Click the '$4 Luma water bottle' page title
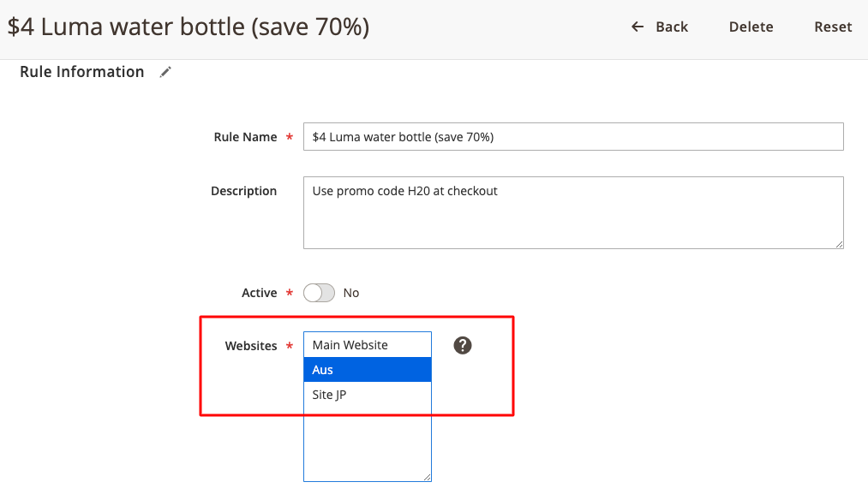 pyautogui.click(x=189, y=27)
